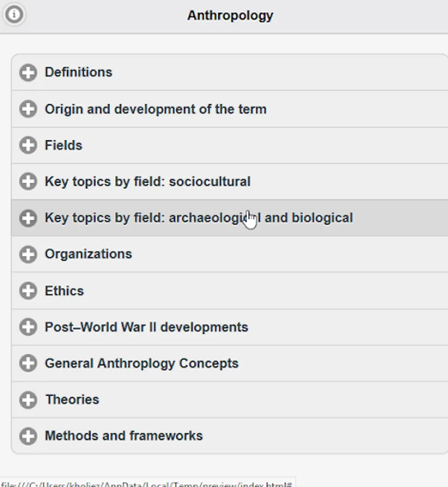Expand the Ethics section
Viewport: 448px width, 487px height.
pos(64,291)
